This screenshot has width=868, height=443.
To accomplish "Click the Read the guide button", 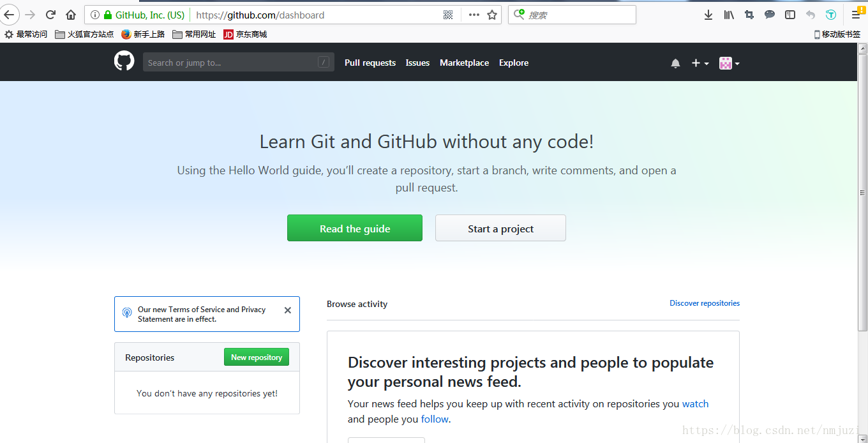I will click(355, 228).
